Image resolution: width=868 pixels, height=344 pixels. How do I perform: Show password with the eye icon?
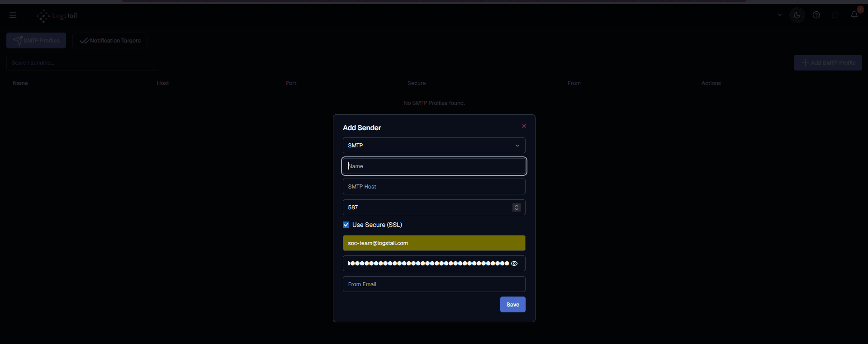click(x=514, y=264)
